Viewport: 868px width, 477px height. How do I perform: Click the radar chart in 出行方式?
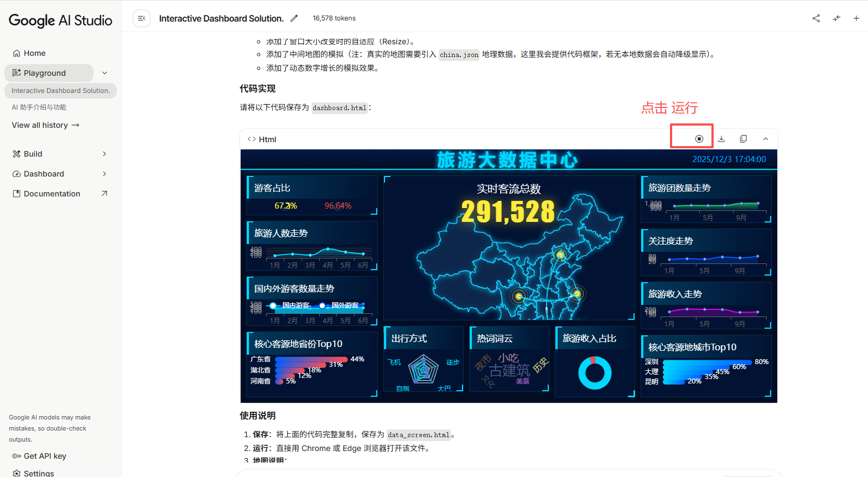[423, 370]
